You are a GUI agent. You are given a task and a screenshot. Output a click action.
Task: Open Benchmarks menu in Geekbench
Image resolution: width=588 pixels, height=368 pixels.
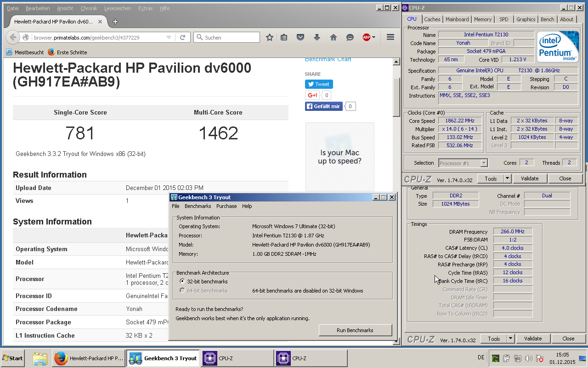click(198, 206)
